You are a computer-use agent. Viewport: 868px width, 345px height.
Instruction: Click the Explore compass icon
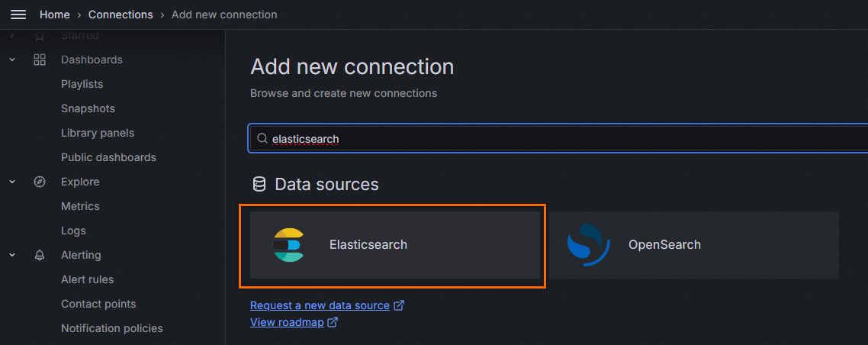pyautogui.click(x=40, y=182)
